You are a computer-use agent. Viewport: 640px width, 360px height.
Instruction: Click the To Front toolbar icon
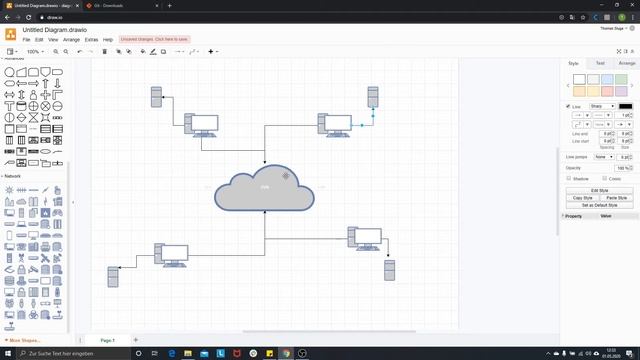(x=118, y=52)
